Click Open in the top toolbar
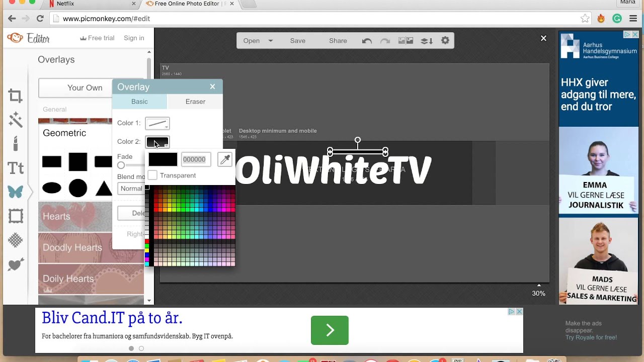Viewport: 644px width, 362px height. (252, 41)
